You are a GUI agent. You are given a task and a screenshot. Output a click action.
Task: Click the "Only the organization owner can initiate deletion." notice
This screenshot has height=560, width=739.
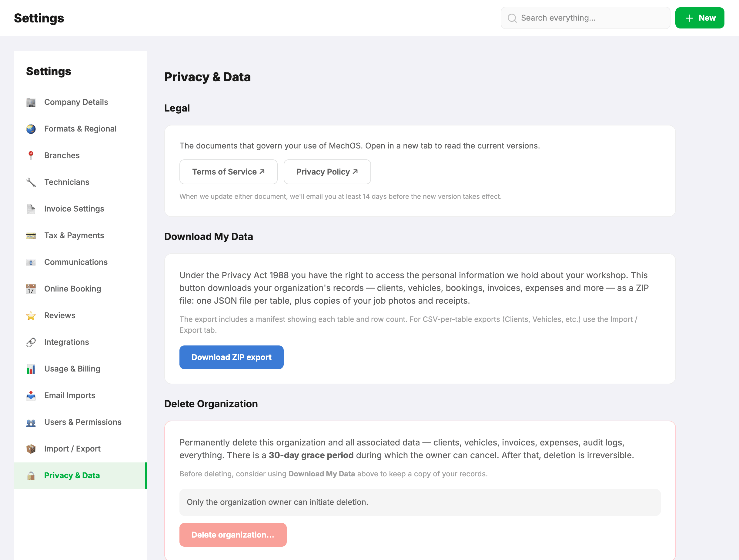pyautogui.click(x=420, y=502)
